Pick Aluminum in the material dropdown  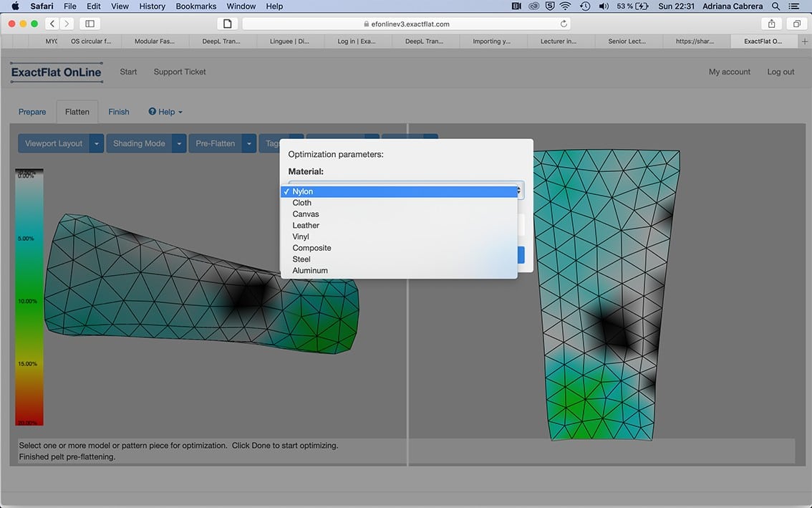coord(310,271)
